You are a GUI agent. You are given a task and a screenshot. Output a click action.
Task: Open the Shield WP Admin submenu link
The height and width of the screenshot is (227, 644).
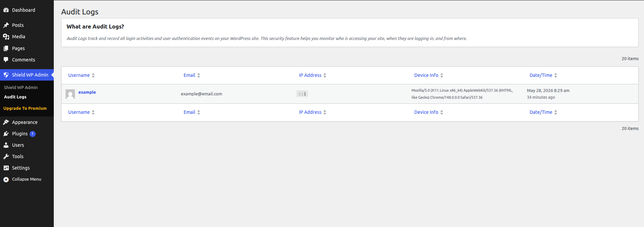click(21, 87)
